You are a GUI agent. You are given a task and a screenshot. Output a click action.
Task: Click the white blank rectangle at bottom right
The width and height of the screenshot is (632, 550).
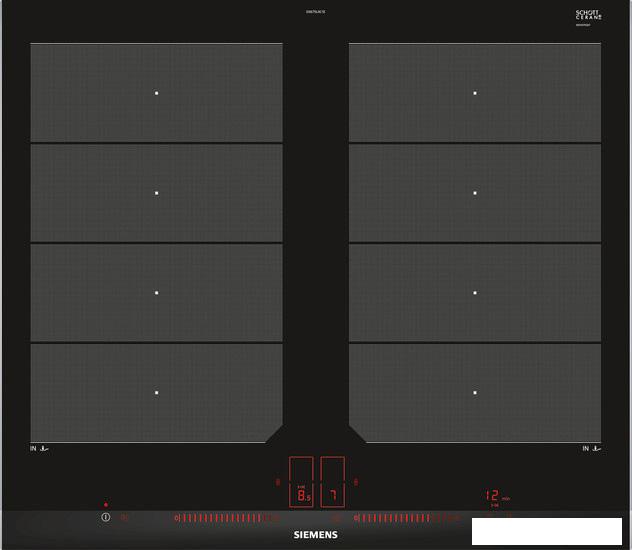click(547, 531)
